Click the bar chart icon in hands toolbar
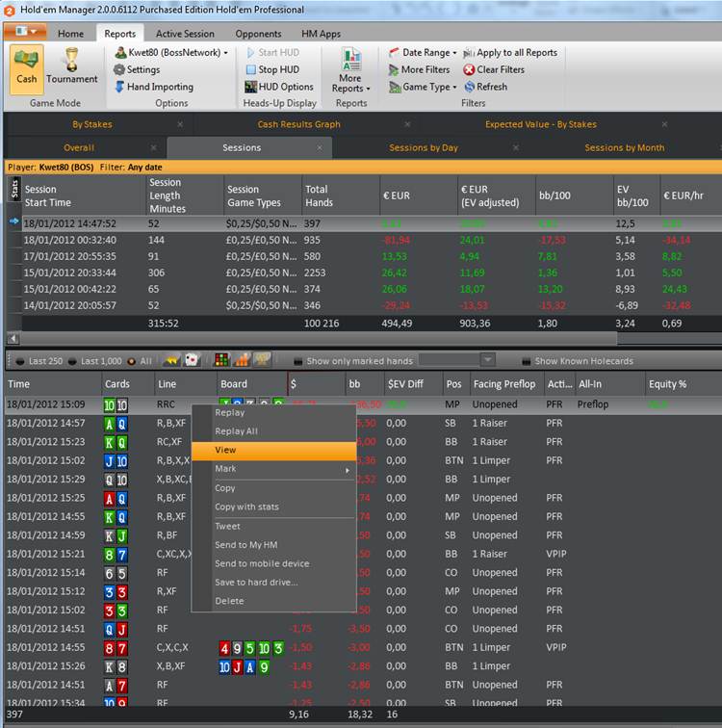722x728 pixels. click(242, 360)
